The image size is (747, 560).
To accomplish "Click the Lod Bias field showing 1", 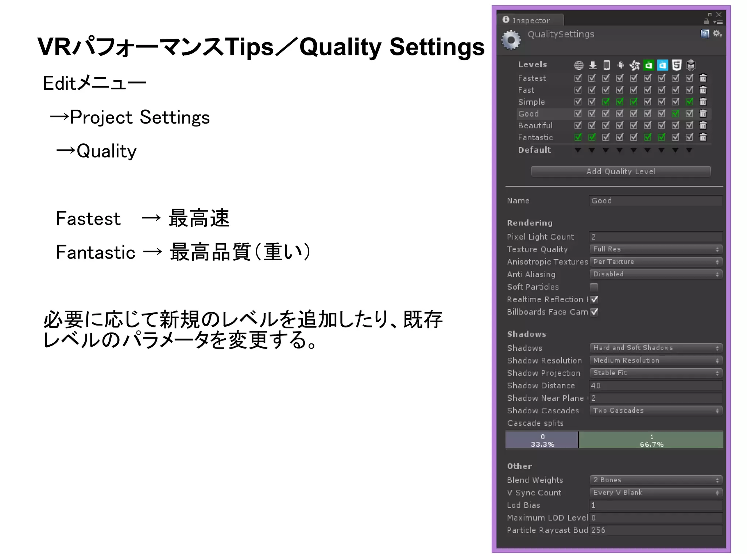I will click(x=656, y=505).
